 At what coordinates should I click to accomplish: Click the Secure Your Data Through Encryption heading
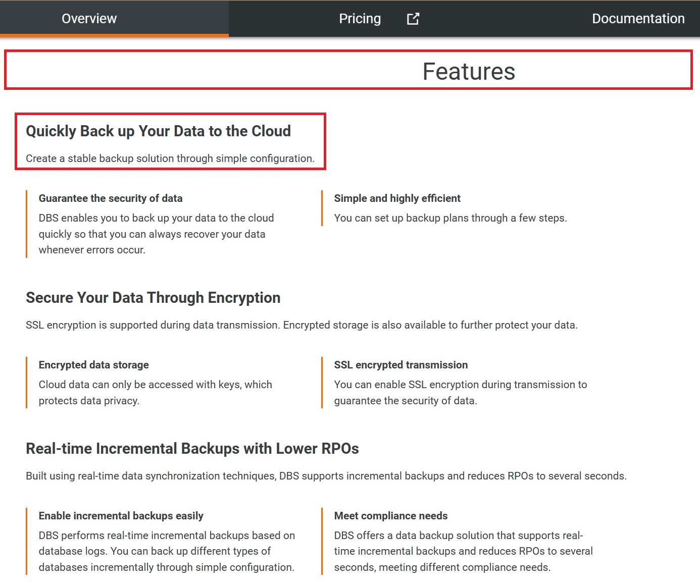click(153, 298)
